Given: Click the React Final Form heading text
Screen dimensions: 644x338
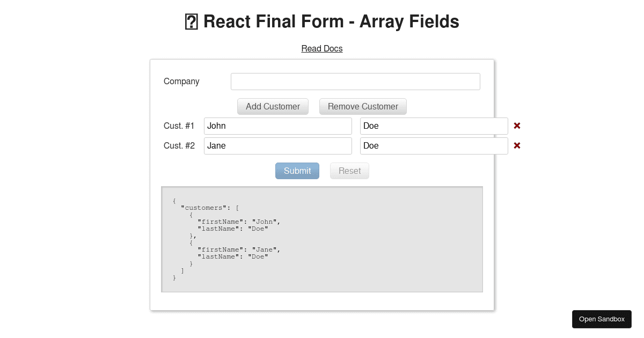Looking at the screenshot, I should [331, 22].
